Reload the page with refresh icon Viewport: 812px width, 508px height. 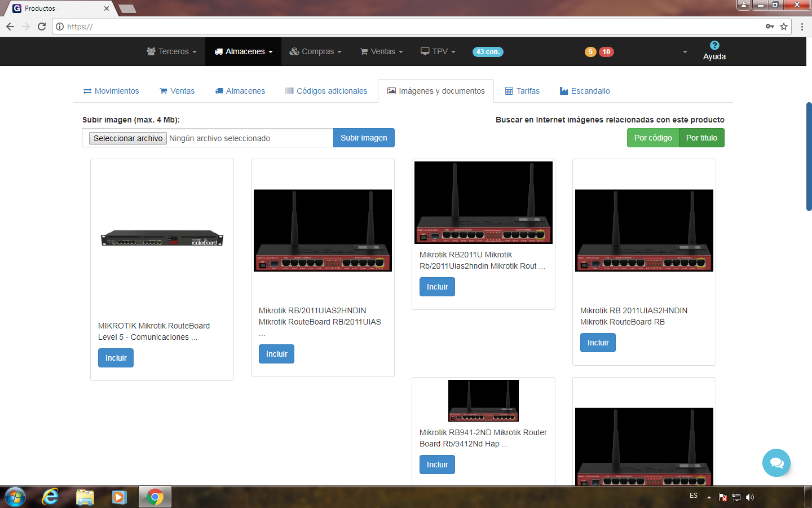tap(42, 27)
